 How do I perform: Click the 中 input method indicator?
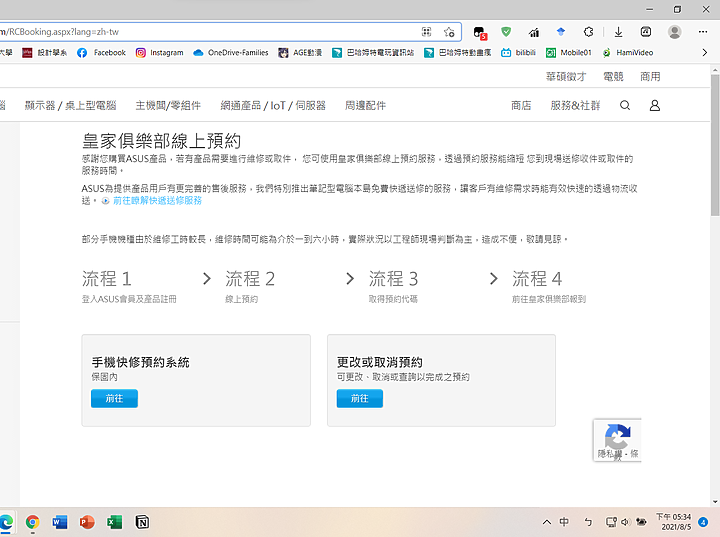[x=564, y=522]
